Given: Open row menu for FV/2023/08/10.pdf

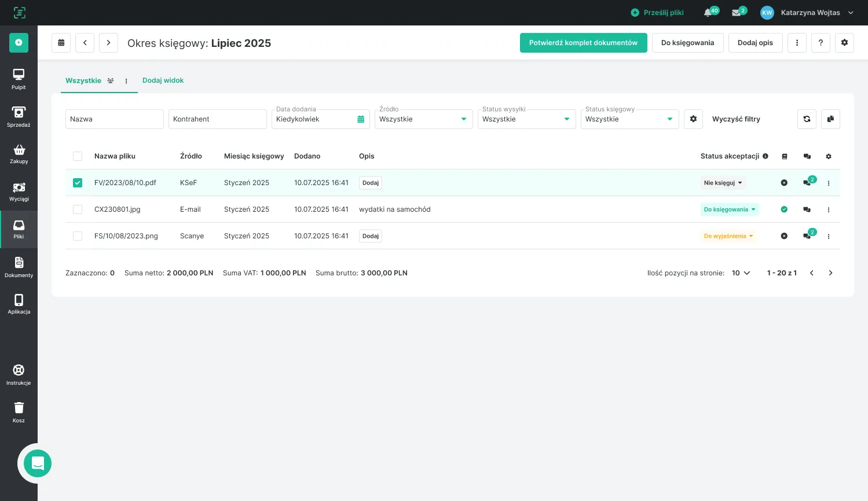Looking at the screenshot, I should pyautogui.click(x=829, y=183).
